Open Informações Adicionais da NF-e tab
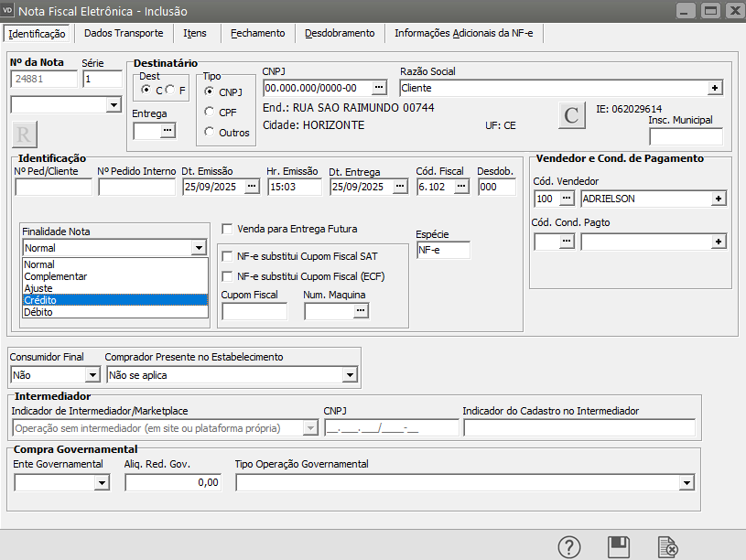 (x=464, y=33)
